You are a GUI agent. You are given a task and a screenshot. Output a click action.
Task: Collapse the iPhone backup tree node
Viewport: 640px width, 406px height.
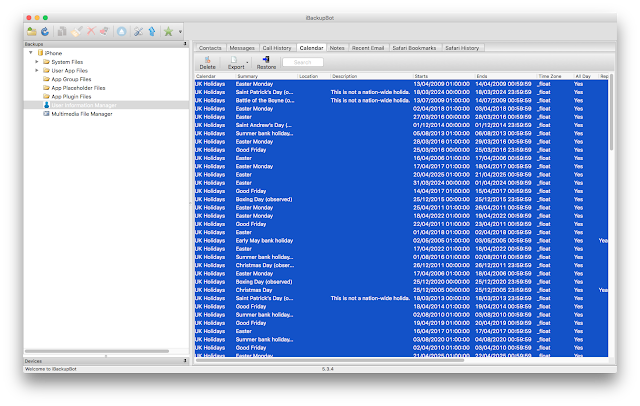pyautogui.click(x=31, y=53)
